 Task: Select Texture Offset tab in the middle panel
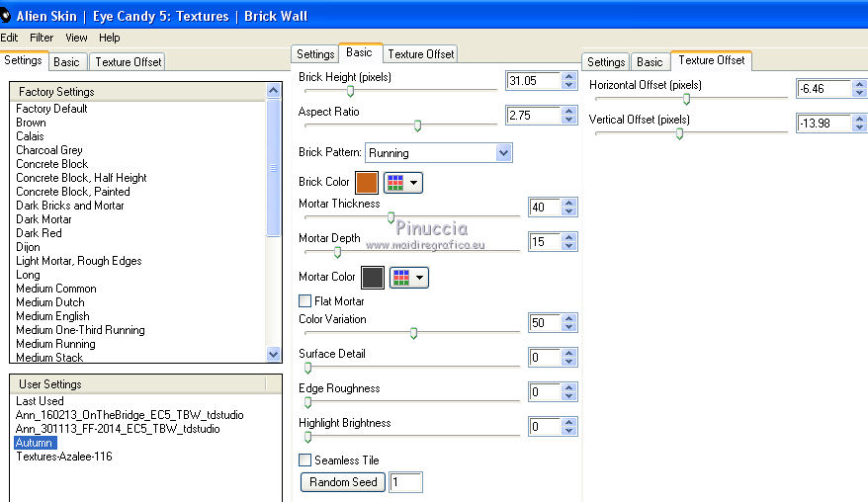coord(421,54)
